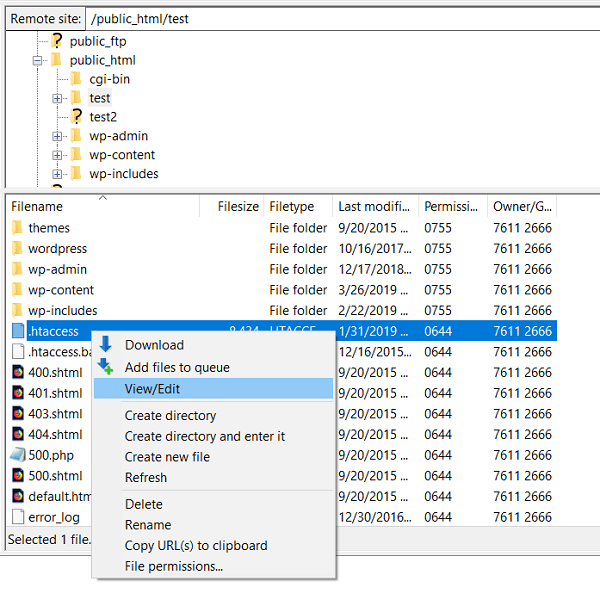Expand the wp-admin tree node

pos(57,136)
